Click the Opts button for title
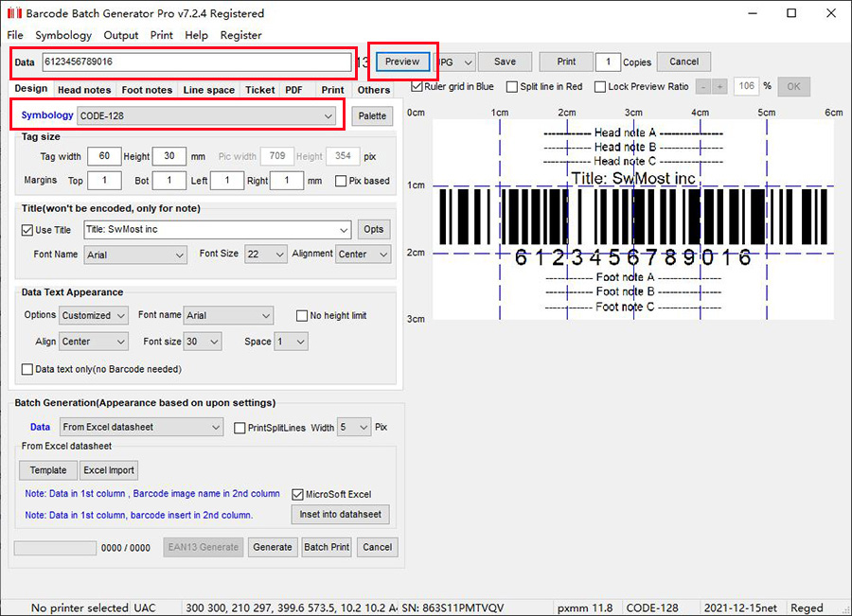The height and width of the screenshot is (616, 852). coord(373,229)
